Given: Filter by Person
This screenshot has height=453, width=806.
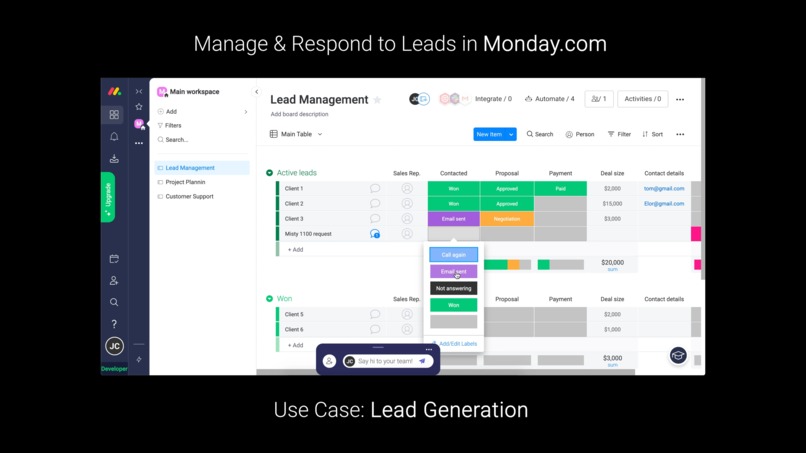Looking at the screenshot, I should [580, 134].
